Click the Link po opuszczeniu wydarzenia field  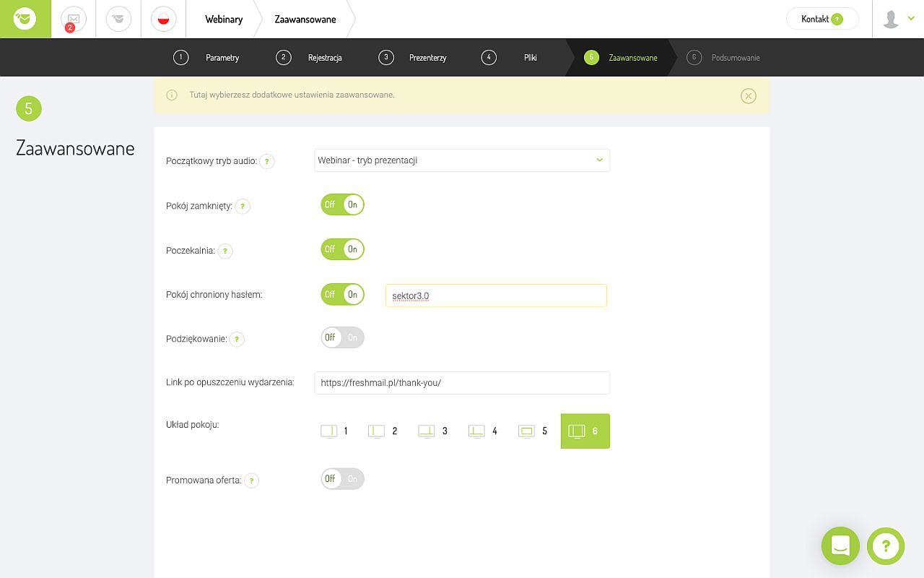coord(461,383)
